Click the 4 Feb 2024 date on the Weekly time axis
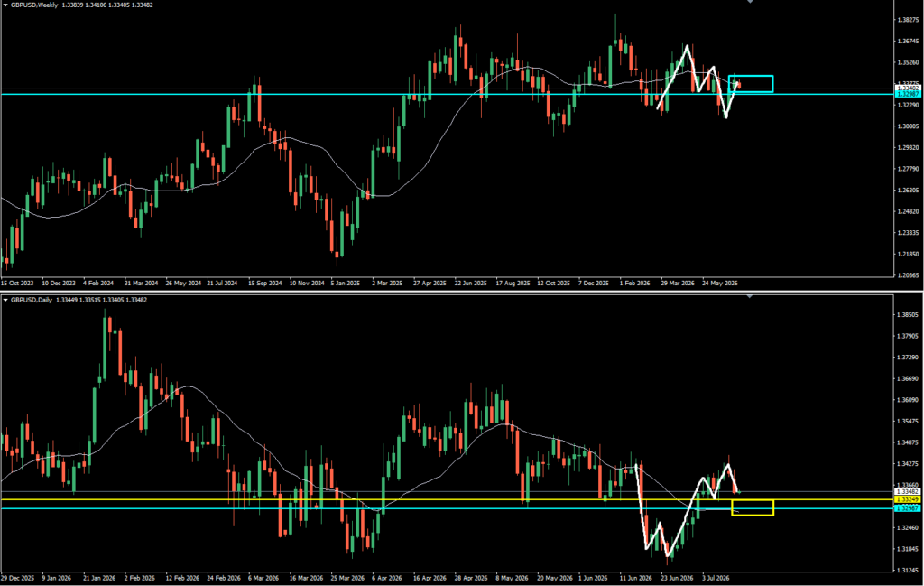Image resolution: width=924 pixels, height=586 pixels. click(99, 283)
